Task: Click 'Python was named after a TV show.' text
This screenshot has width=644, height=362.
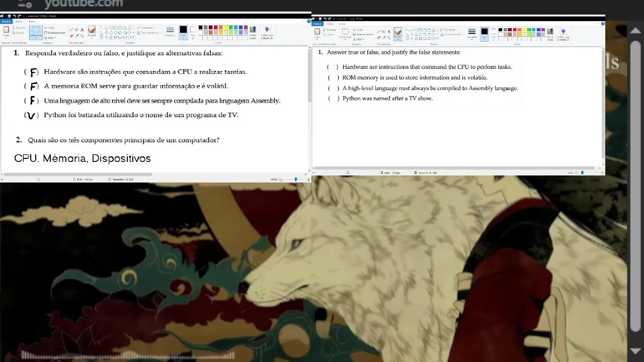Action: tap(387, 99)
